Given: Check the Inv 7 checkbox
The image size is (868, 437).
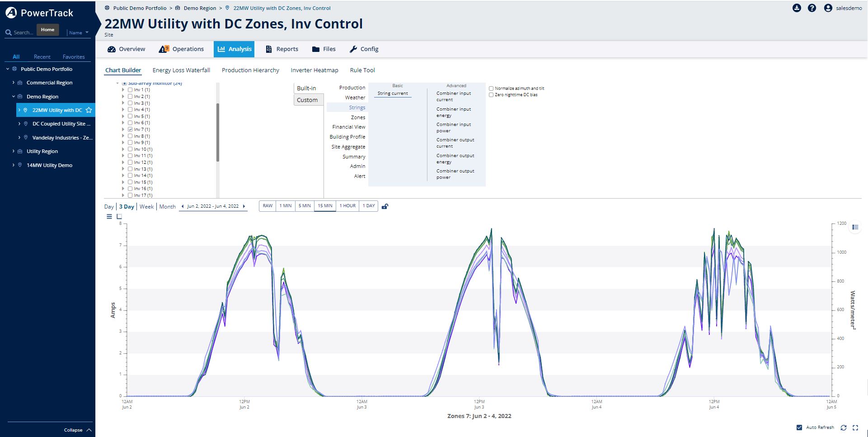Looking at the screenshot, I should 130,130.
